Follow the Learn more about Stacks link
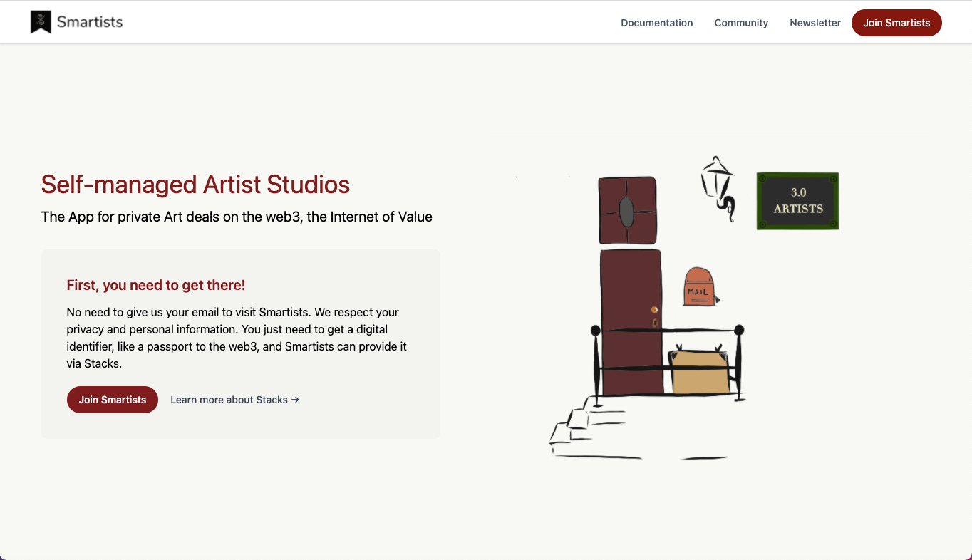This screenshot has height=560, width=972. coord(234,400)
